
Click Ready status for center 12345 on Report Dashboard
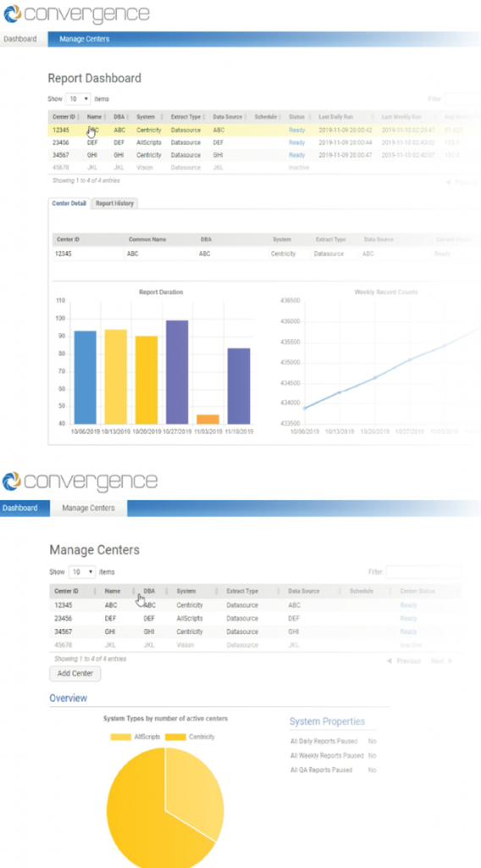click(297, 131)
